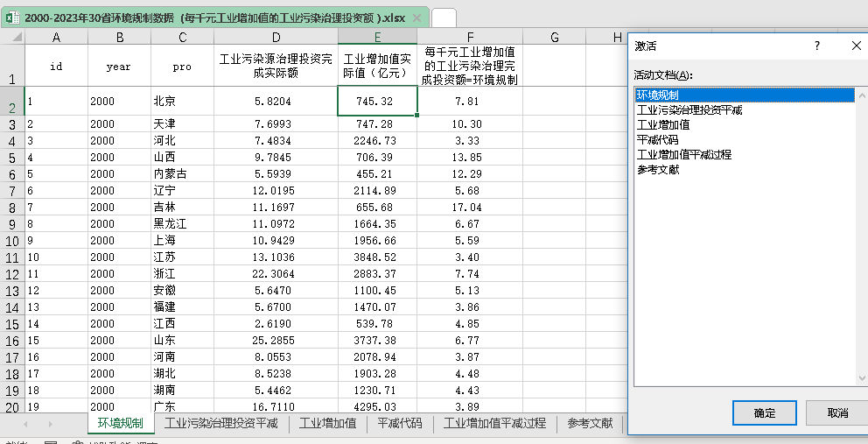Click the 上海 cell
The height and width of the screenshot is (444, 868).
[x=183, y=240]
